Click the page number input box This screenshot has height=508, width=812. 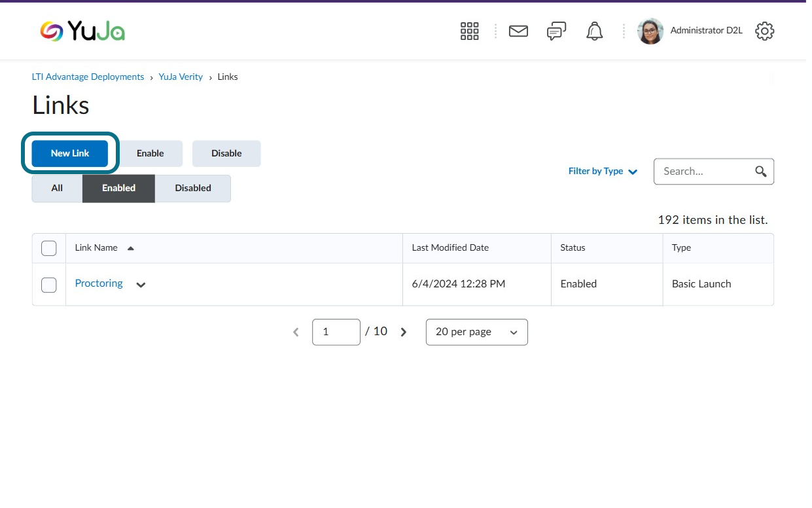coord(336,332)
